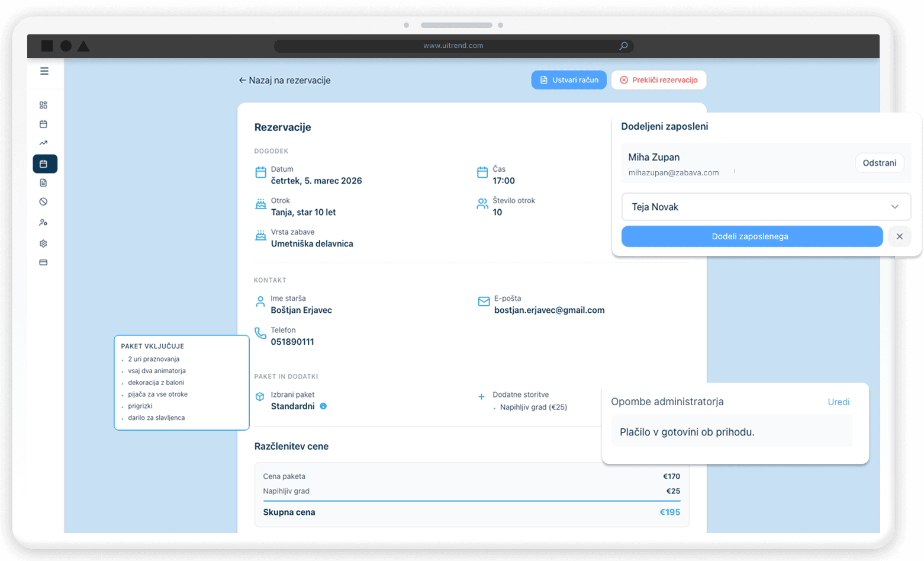Open settings gear in the sidebar
The image size is (924, 561).
click(43, 243)
